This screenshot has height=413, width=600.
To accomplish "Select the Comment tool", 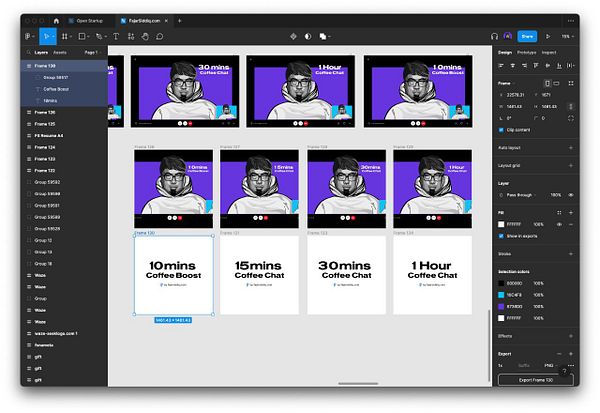I will (x=160, y=36).
